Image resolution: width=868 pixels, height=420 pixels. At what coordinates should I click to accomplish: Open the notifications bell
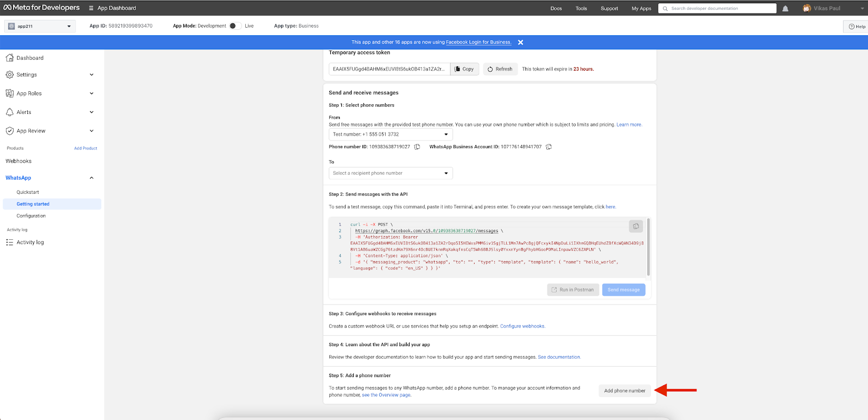[x=785, y=8]
